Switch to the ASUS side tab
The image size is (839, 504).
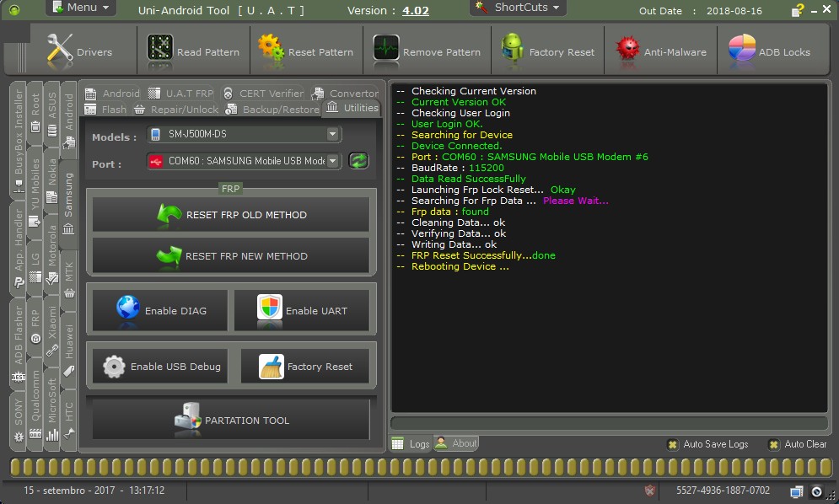pos(52,114)
